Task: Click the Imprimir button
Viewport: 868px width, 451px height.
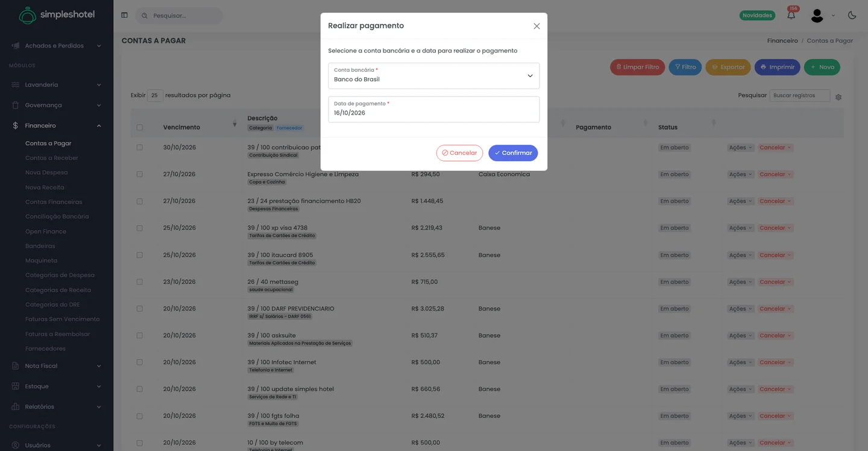Action: coord(777,67)
